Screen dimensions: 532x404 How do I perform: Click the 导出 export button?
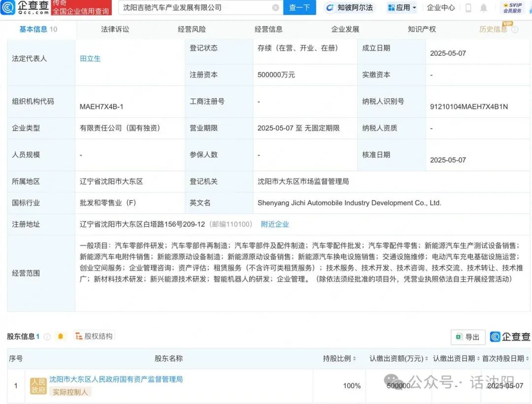468,337
